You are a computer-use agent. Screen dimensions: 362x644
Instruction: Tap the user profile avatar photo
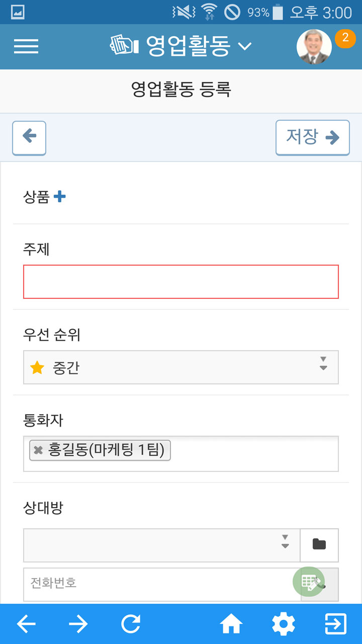[x=314, y=47]
